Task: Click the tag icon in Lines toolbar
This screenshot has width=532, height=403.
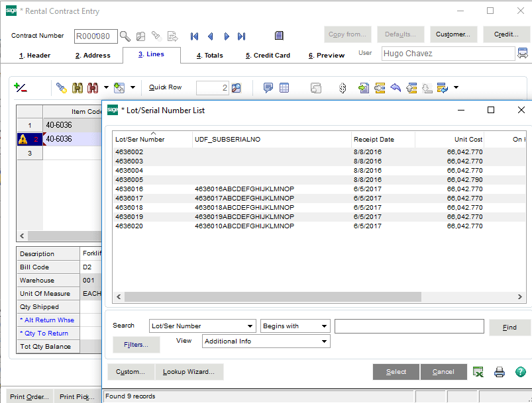Action: [62, 88]
